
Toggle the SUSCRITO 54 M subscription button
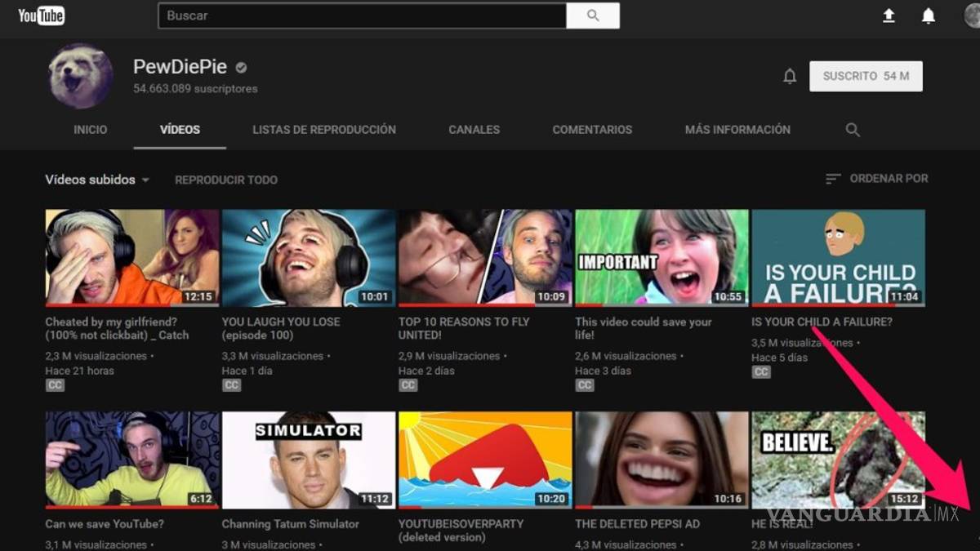click(x=866, y=76)
